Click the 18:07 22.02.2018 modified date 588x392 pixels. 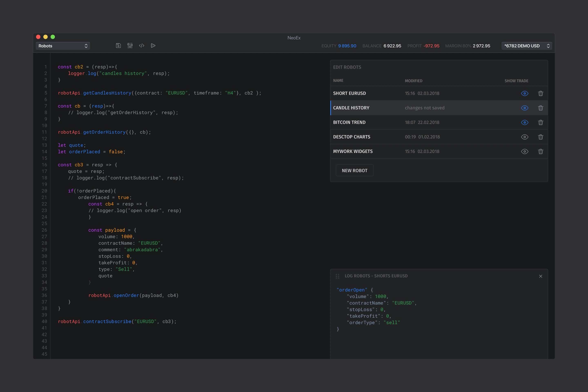click(422, 122)
